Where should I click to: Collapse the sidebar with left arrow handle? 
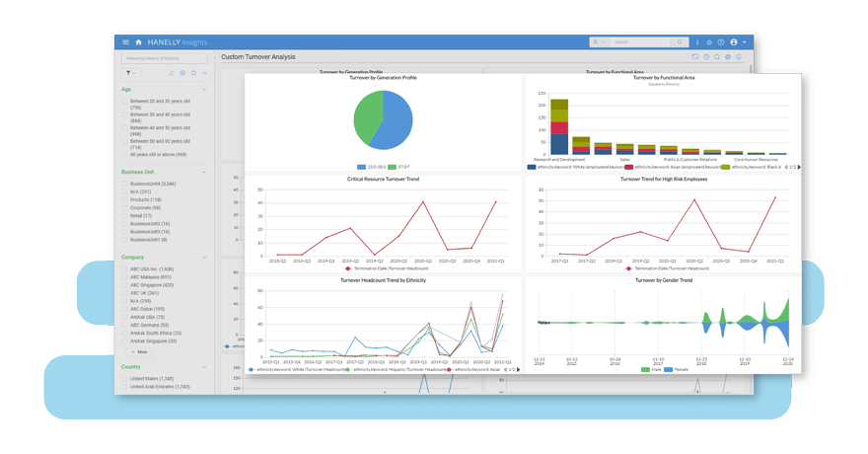click(215, 57)
